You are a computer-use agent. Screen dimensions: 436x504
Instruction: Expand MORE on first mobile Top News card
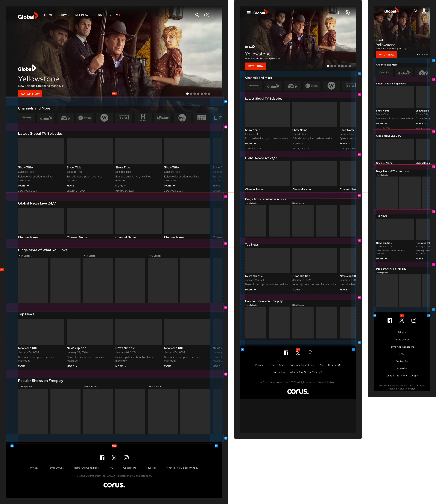click(381, 259)
